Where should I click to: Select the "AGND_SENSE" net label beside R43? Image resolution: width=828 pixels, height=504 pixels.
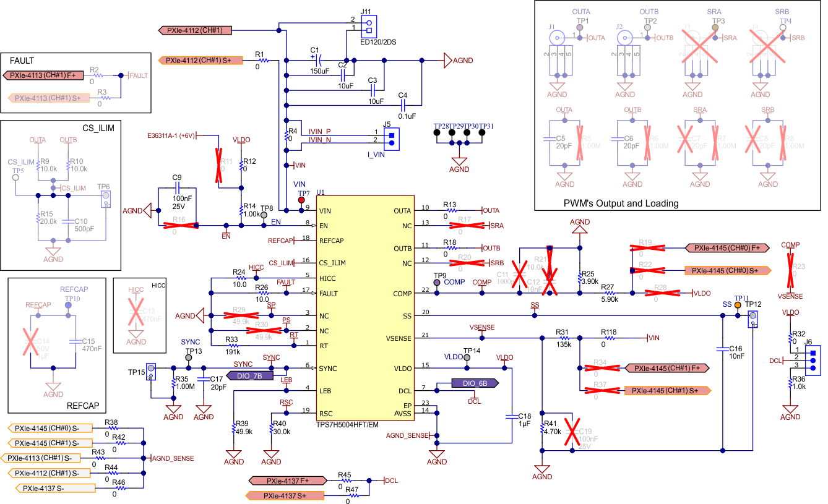tap(174, 458)
